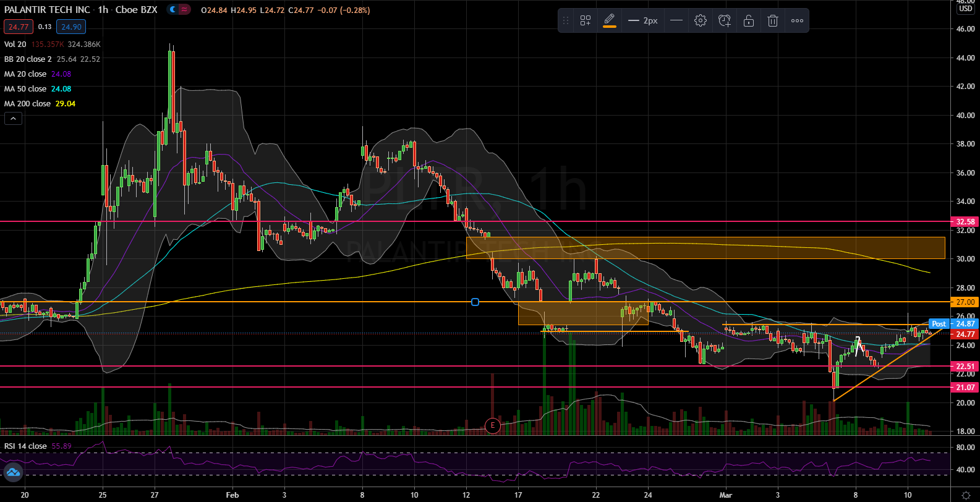Delete drawing with trash can icon

point(772,20)
